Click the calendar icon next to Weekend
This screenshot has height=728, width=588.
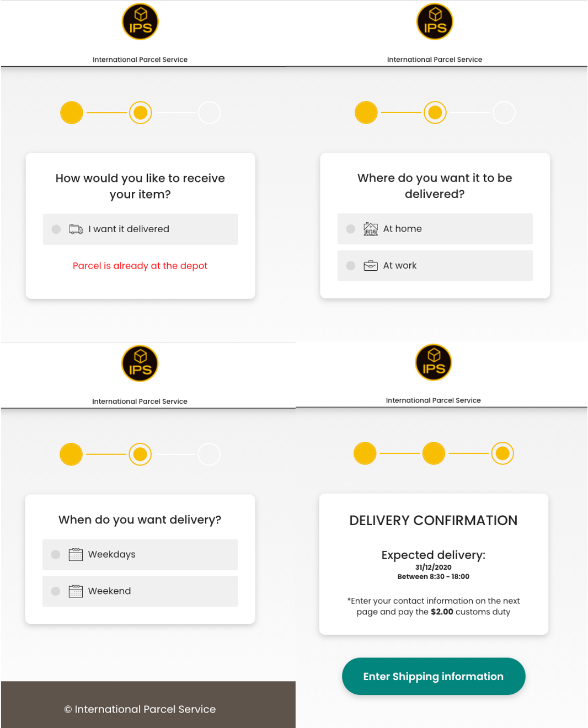pos(76,591)
